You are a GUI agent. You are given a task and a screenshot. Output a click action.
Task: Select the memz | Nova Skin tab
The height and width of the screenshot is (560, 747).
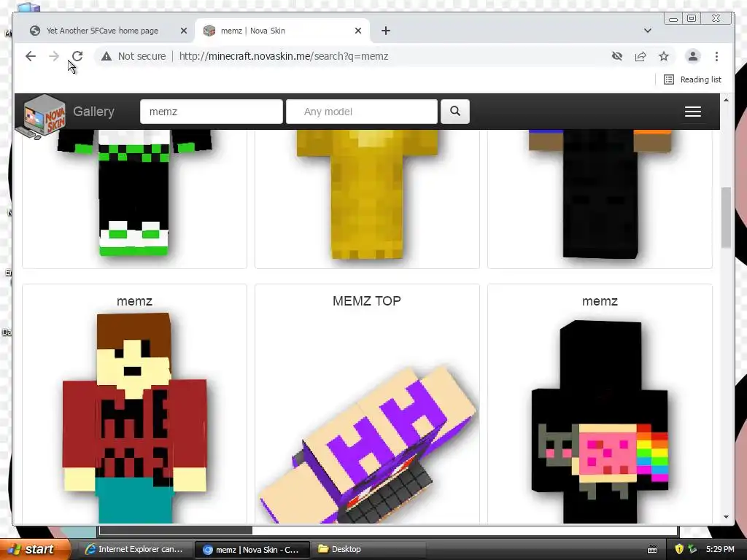pos(282,31)
